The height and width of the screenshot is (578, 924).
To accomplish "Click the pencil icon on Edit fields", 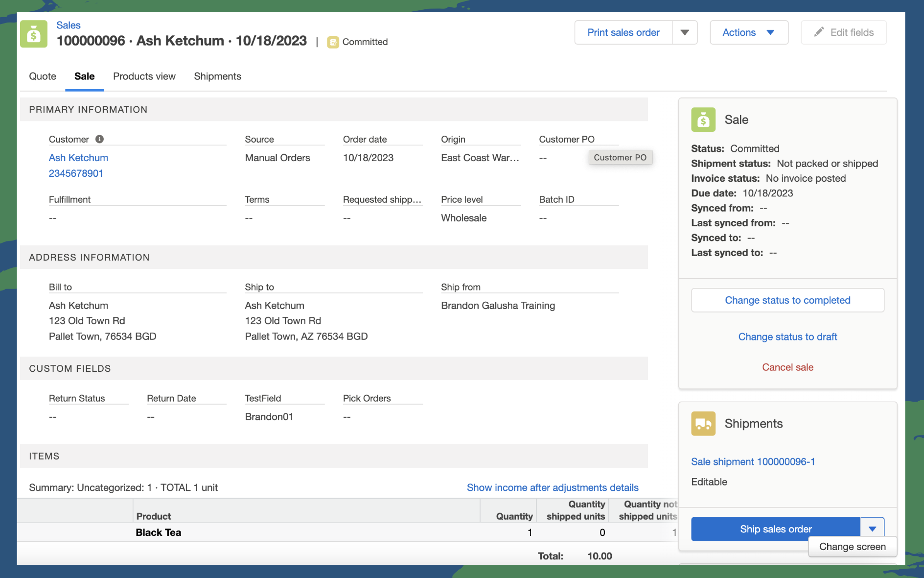I will point(819,32).
